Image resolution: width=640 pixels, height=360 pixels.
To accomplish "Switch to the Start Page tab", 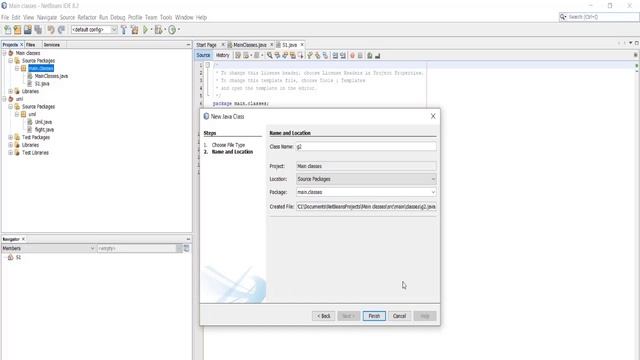I will (x=206, y=45).
